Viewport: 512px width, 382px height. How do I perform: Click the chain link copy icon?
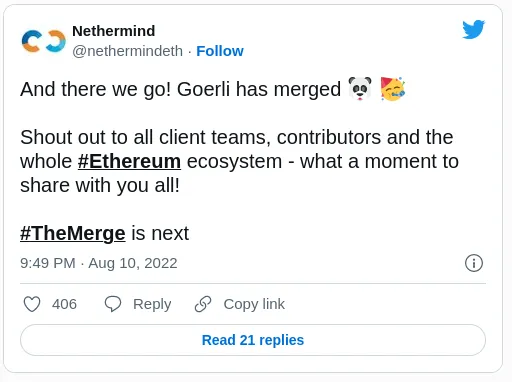[203, 304]
